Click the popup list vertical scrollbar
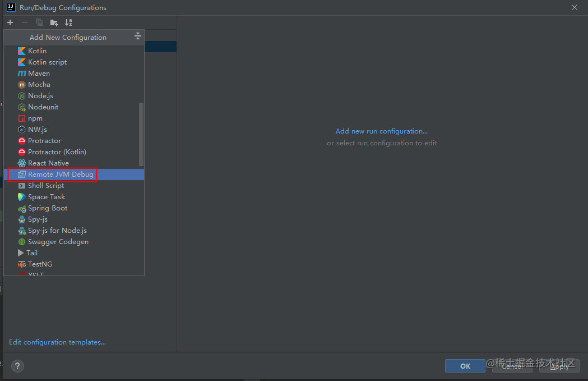588x381 pixels. 141,134
